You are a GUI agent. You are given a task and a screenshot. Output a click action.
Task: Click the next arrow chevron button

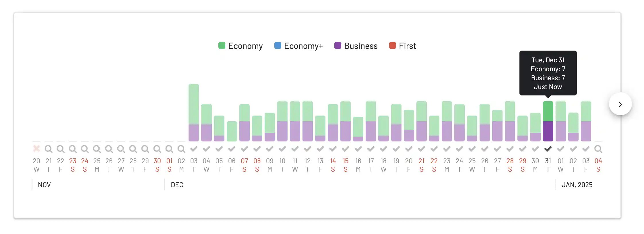coord(620,104)
